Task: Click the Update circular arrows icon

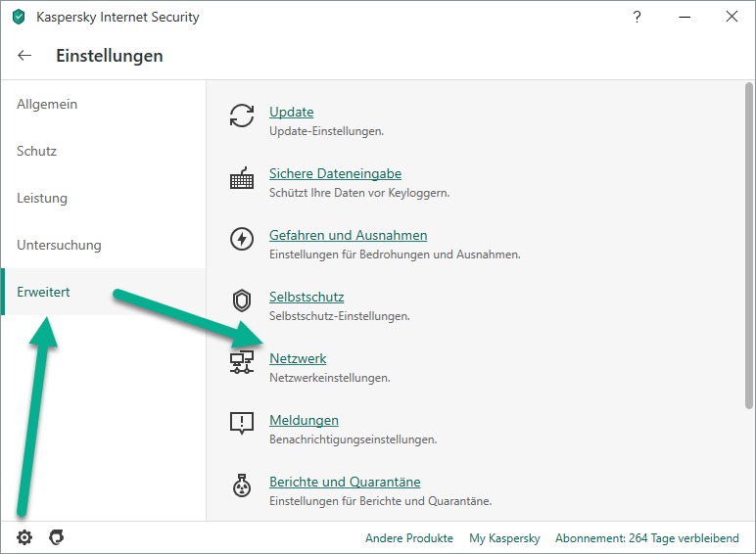Action: pos(241,115)
